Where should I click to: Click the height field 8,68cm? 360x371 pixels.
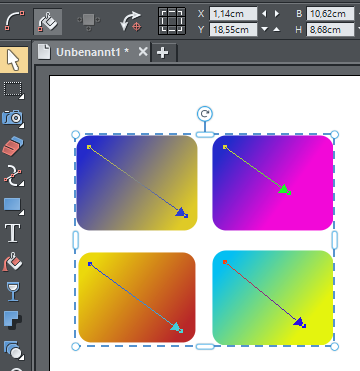330,30
